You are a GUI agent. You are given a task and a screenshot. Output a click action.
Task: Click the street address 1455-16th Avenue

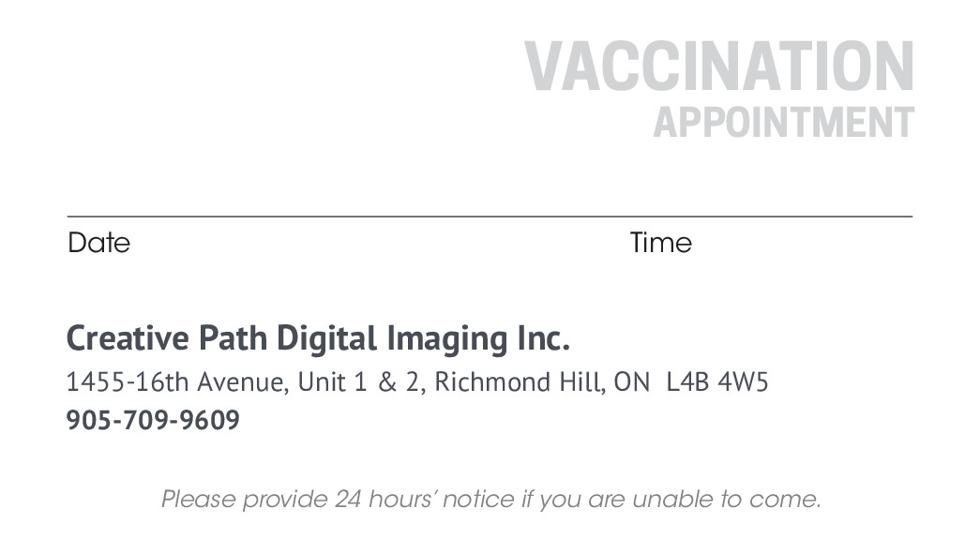(175, 382)
